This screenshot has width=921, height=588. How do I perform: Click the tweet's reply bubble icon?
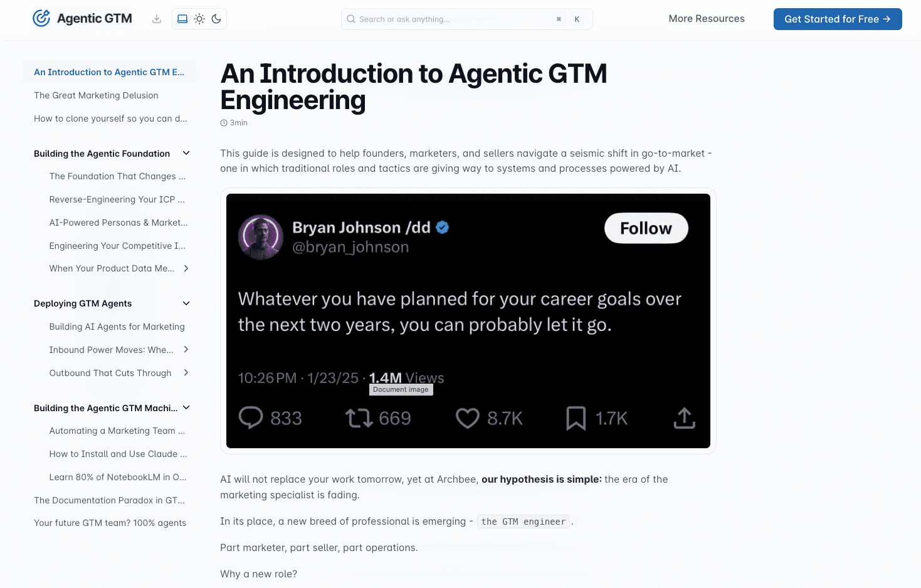point(251,418)
